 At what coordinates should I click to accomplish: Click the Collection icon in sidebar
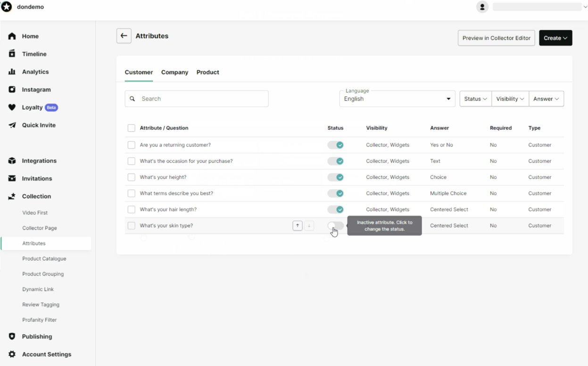[12, 196]
